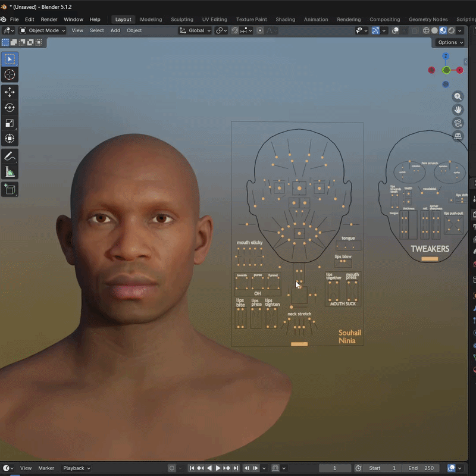Toggle viewport gizmos display
The width and height of the screenshot is (476, 476).
375,31
